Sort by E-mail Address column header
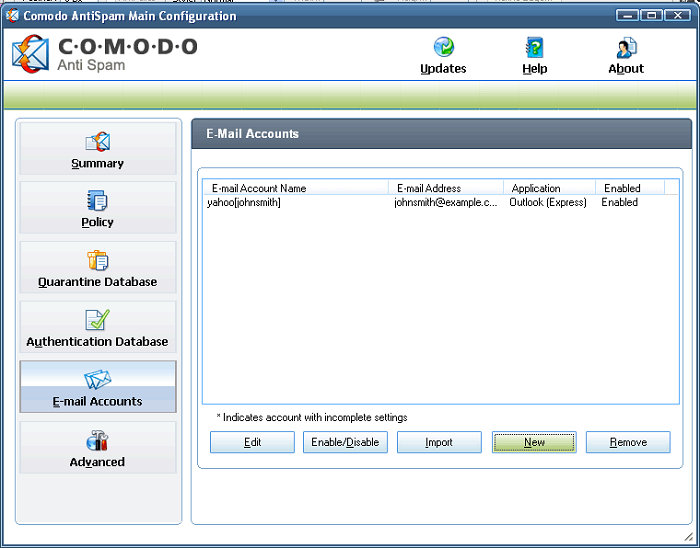This screenshot has width=700, height=548. 446,188
